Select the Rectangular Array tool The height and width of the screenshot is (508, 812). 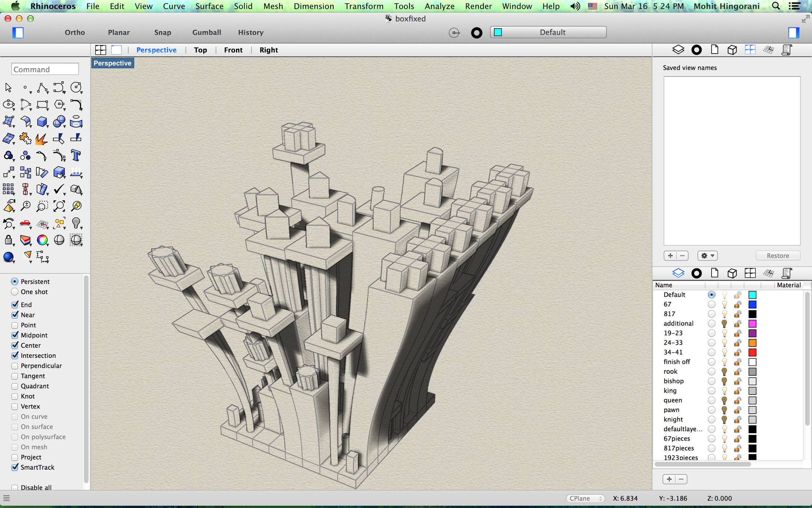[8, 189]
